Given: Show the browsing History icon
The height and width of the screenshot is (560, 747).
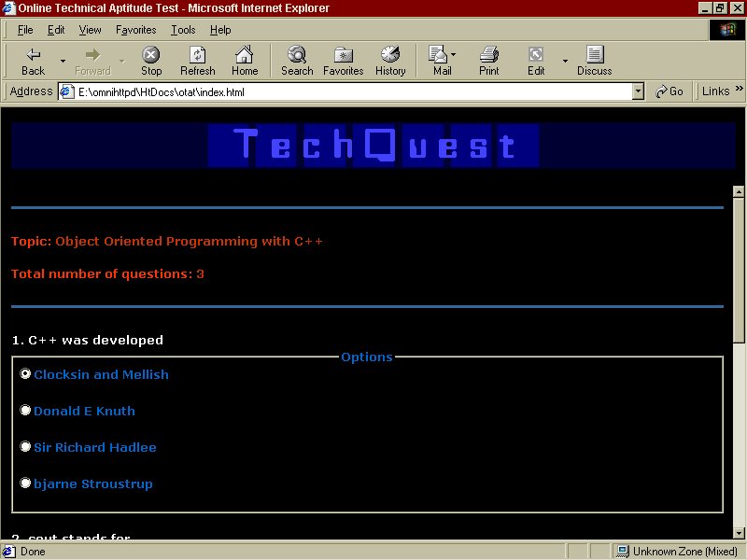Looking at the screenshot, I should 390,55.
